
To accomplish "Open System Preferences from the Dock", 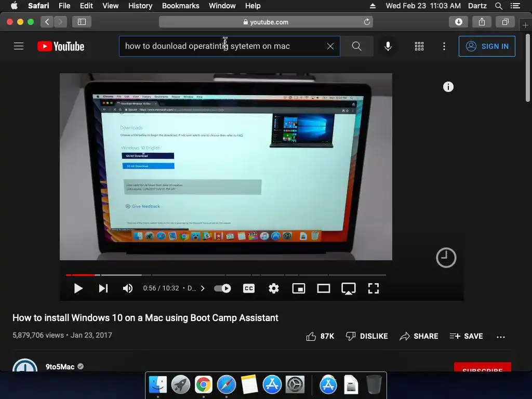I will tap(295, 385).
